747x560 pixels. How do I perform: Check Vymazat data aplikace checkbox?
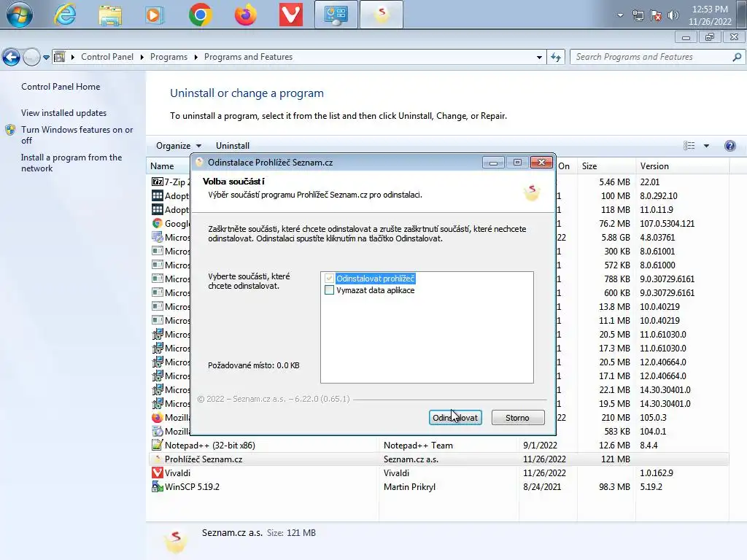(329, 290)
